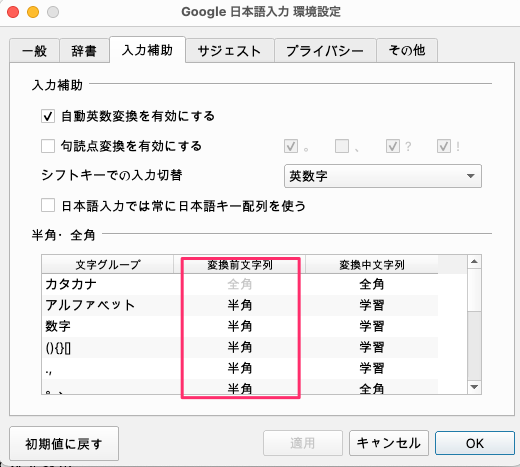The width and height of the screenshot is (520, 467).
Task: Click the キャンセル button
Action: (x=389, y=443)
